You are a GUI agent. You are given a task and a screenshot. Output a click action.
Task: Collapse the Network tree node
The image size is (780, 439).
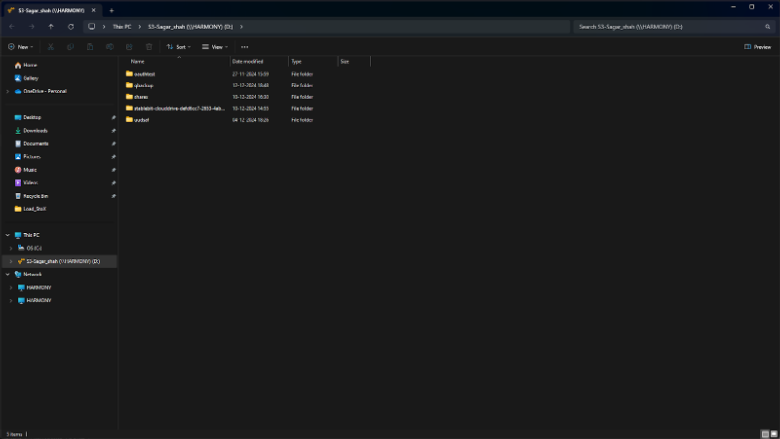[x=7, y=274]
